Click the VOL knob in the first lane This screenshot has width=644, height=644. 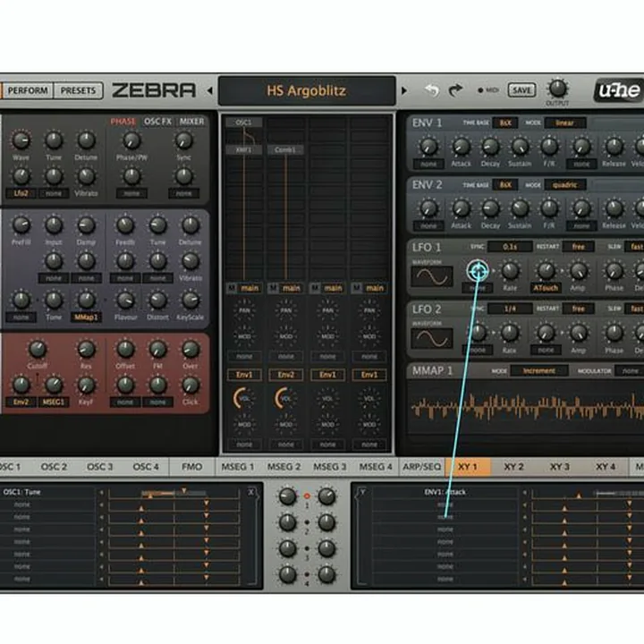[244, 398]
